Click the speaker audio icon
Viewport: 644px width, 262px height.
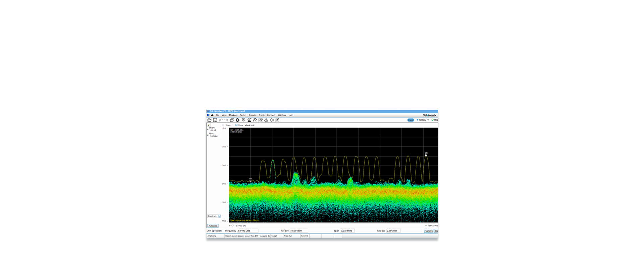click(x=272, y=120)
